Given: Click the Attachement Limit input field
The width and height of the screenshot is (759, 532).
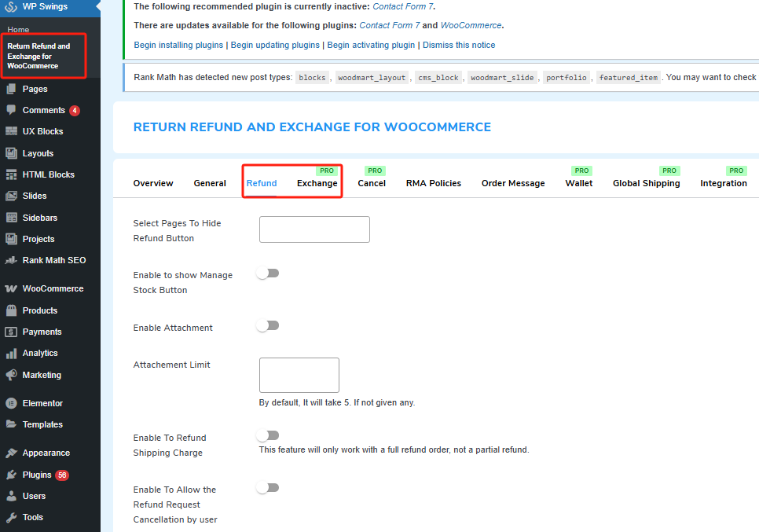Looking at the screenshot, I should [299, 375].
